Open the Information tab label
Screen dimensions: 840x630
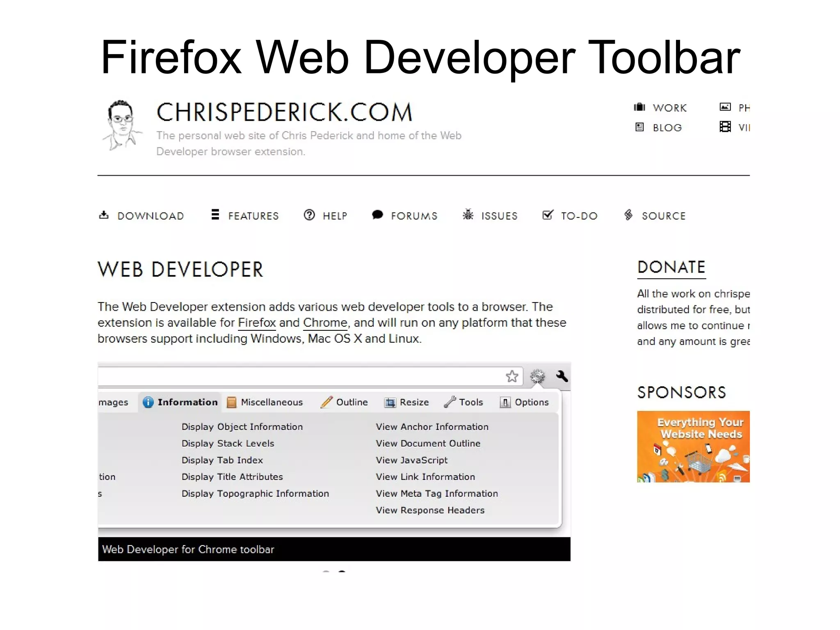pyautogui.click(x=187, y=402)
